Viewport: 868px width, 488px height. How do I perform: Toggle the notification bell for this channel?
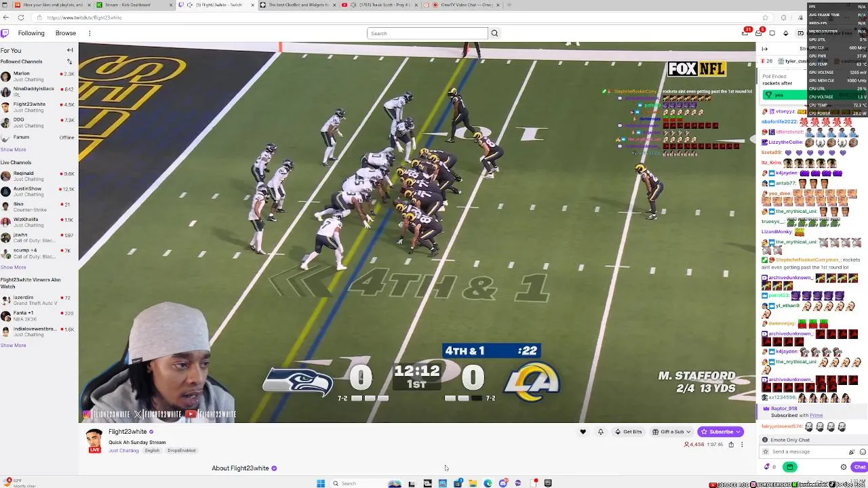[600, 432]
